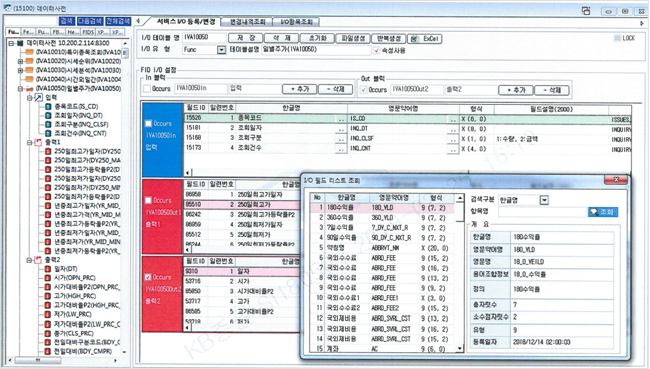Toggle the 속성사용 checkbox
This screenshot has width=650, height=369.
tap(376, 51)
